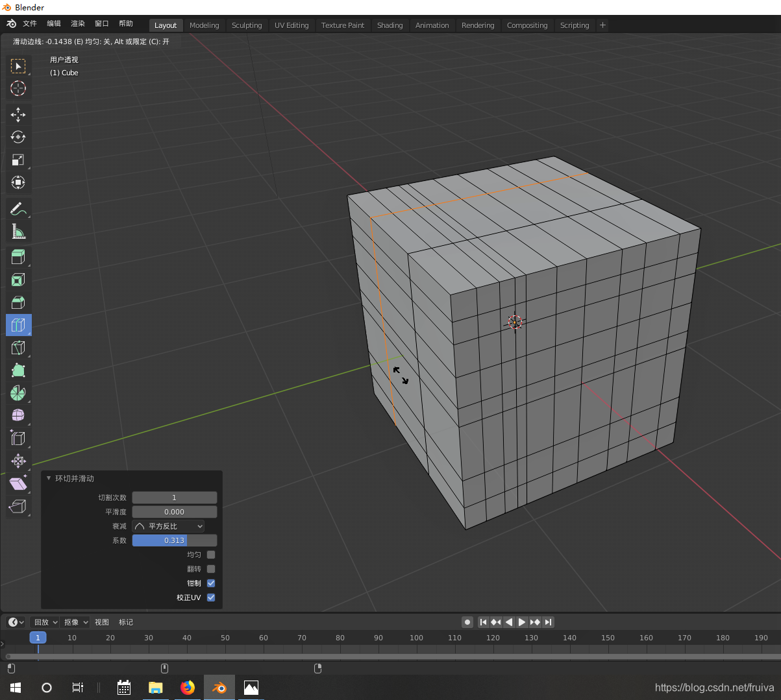
Task: Select the Edge Slide tool
Action: coord(18,439)
